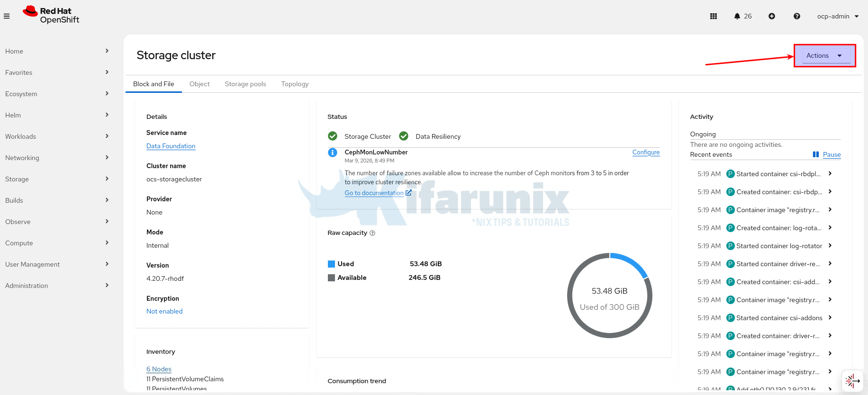
Task: Switch to the Topology tab
Action: tap(295, 84)
